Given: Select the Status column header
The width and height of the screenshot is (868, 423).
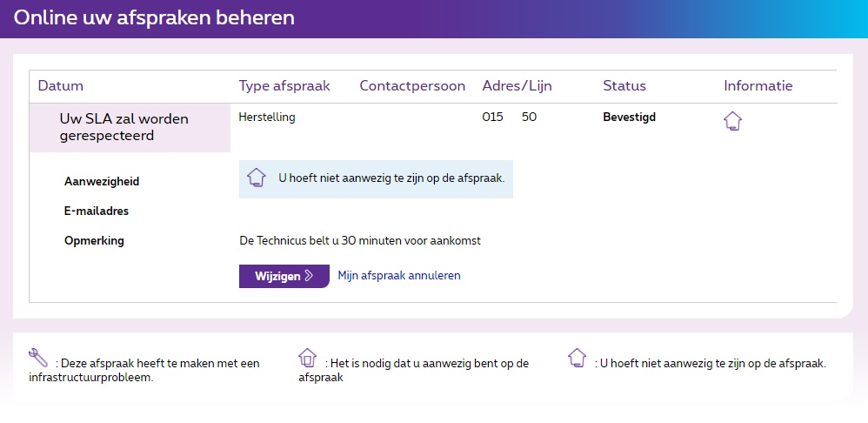Looking at the screenshot, I should pyautogui.click(x=624, y=86).
